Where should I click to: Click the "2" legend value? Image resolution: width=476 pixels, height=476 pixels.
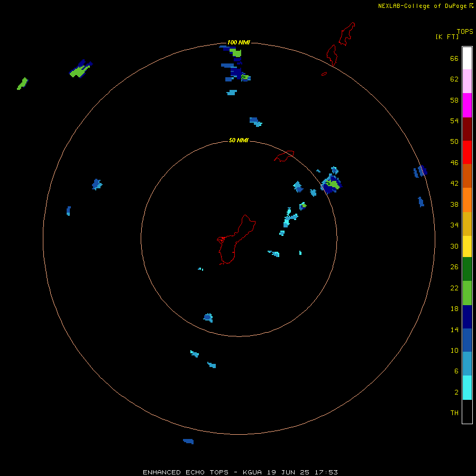point(456,392)
